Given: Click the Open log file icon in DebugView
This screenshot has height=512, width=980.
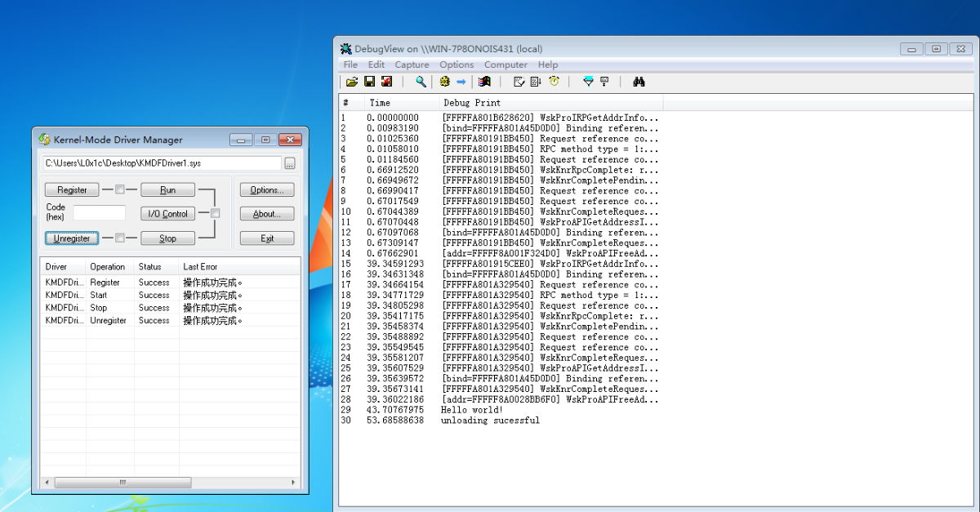Looking at the screenshot, I should click(352, 82).
